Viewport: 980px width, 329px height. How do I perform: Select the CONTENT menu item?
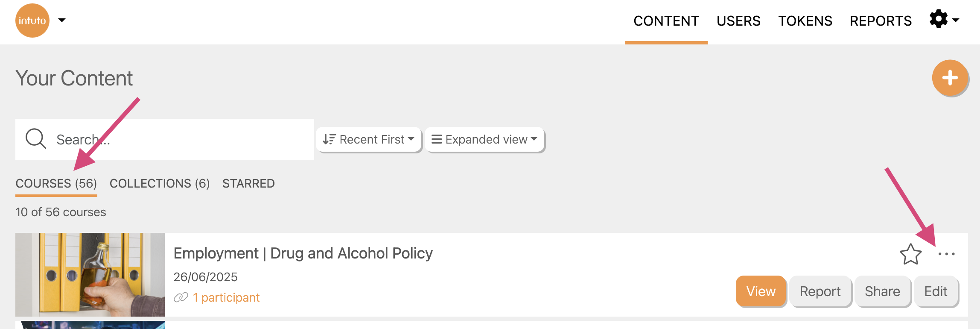(x=666, y=21)
